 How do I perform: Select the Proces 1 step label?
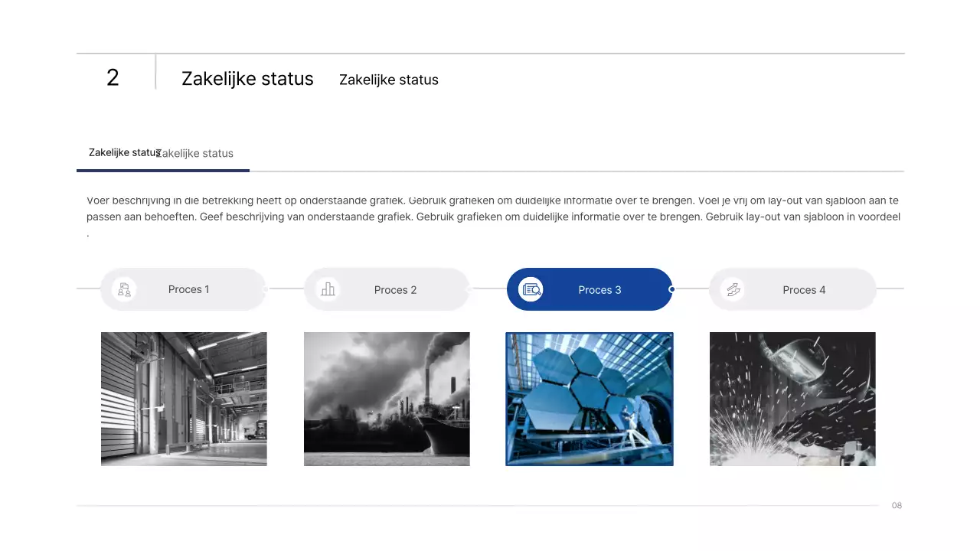(188, 289)
